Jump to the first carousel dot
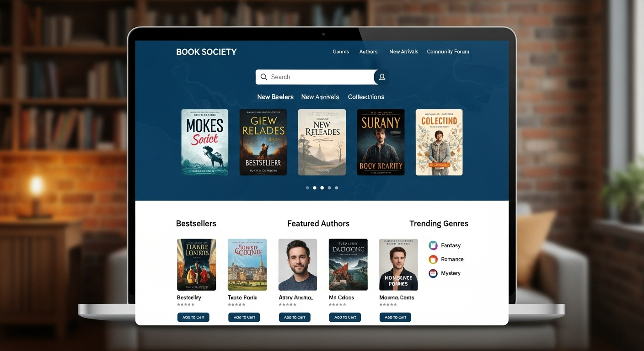Image resolution: width=644 pixels, height=351 pixels. click(307, 188)
